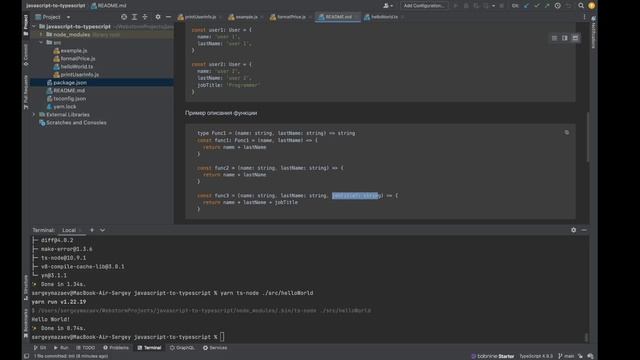Select Scratches and Consoles node
The width and height of the screenshot is (640, 360).
[x=73, y=122]
